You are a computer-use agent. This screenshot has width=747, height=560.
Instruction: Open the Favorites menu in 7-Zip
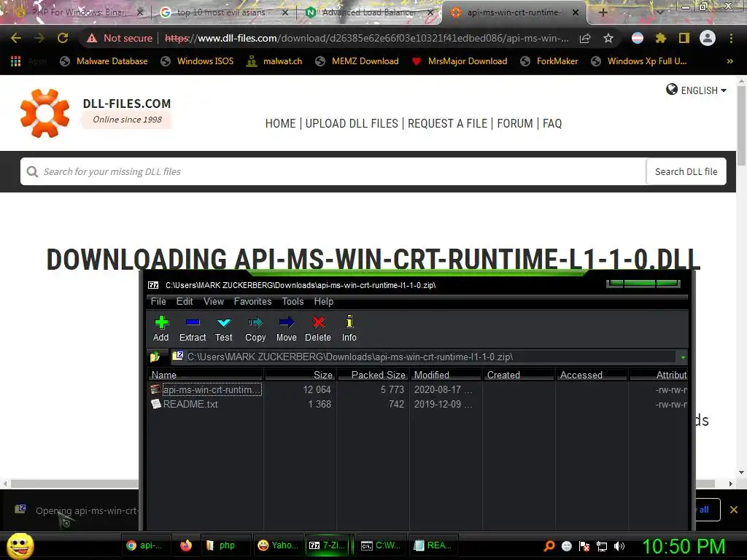(x=252, y=301)
